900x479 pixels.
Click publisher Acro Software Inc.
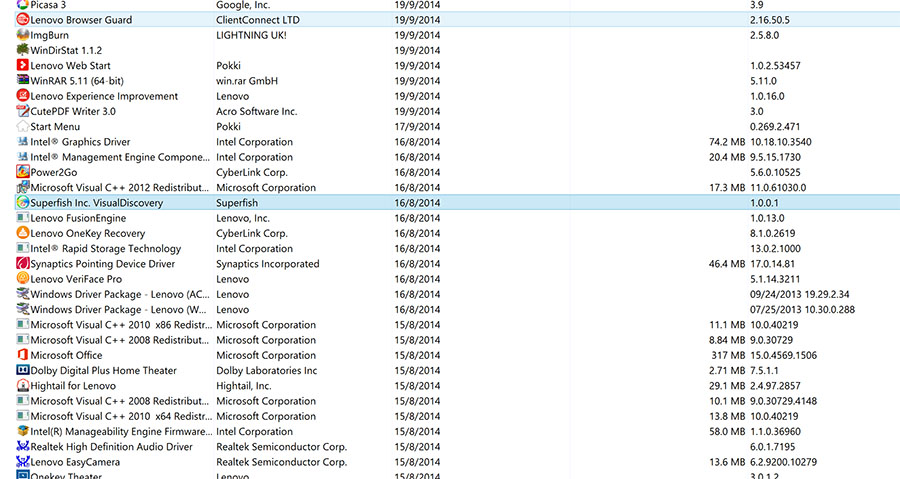click(x=257, y=111)
